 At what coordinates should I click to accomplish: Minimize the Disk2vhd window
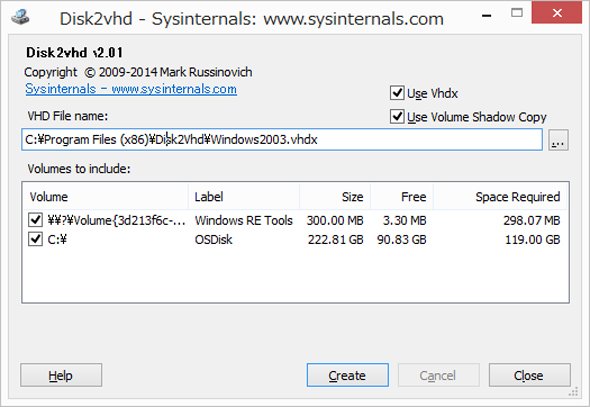coord(487,15)
